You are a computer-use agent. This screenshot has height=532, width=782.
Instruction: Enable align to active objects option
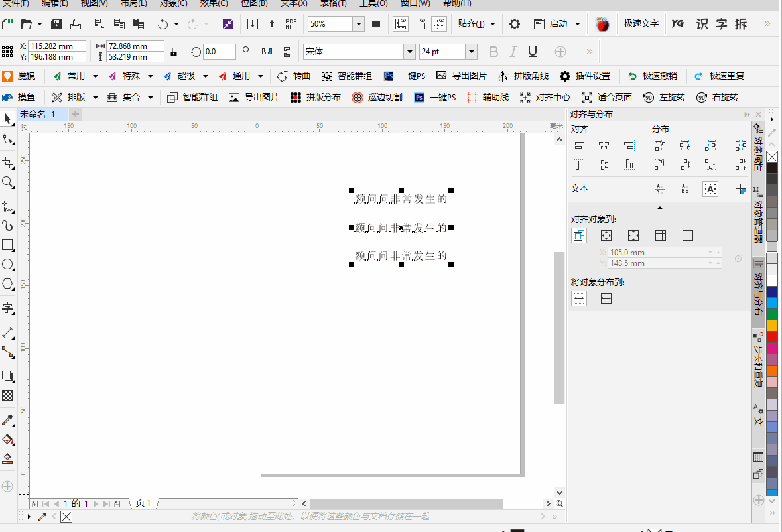point(579,235)
